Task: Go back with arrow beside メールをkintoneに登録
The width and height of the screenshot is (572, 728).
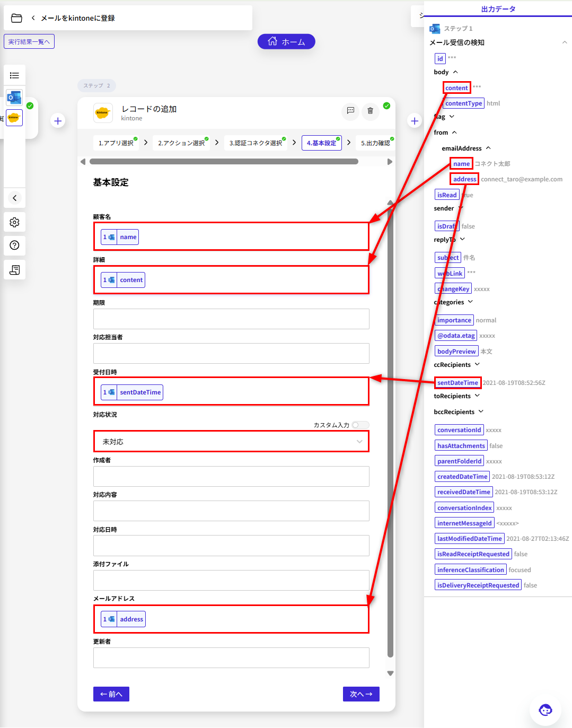Action: (33, 18)
